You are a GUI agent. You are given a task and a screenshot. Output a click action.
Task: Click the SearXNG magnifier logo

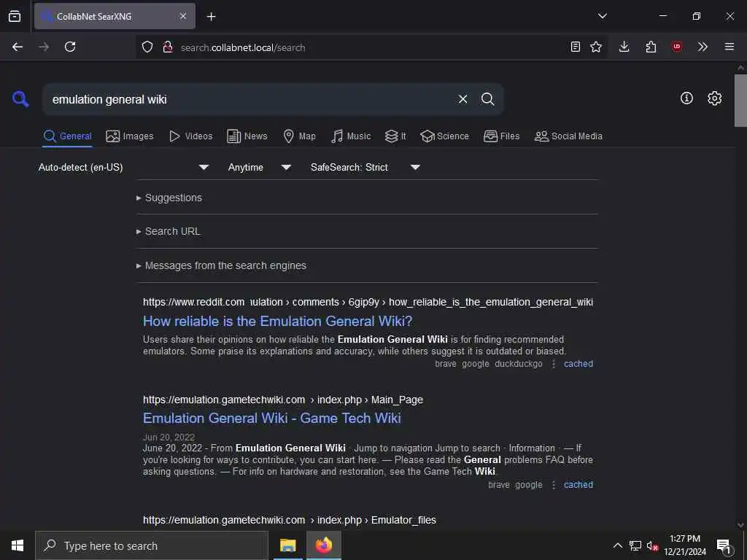pyautogui.click(x=20, y=99)
